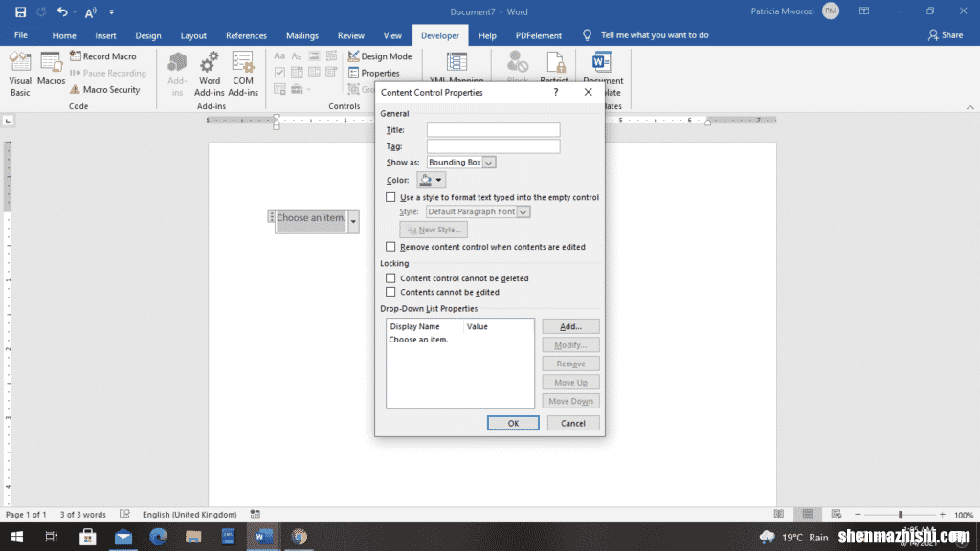Image resolution: width=980 pixels, height=551 pixels.
Task: Open File Explorer from taskbar
Action: coord(193,537)
